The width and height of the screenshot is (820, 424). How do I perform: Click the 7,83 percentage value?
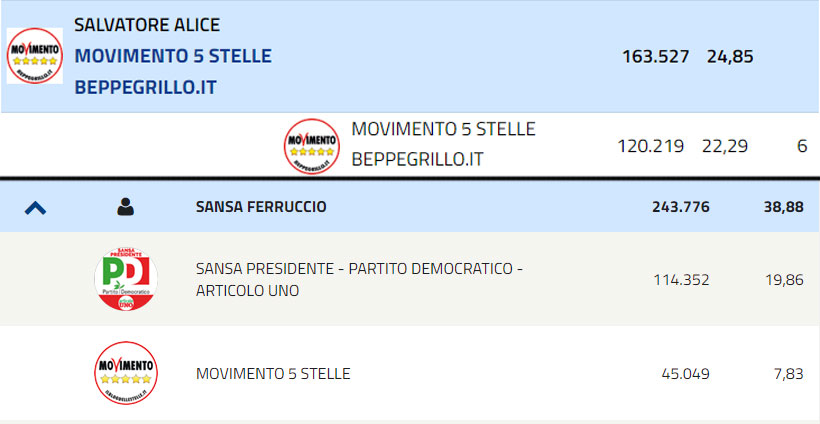pos(788,374)
